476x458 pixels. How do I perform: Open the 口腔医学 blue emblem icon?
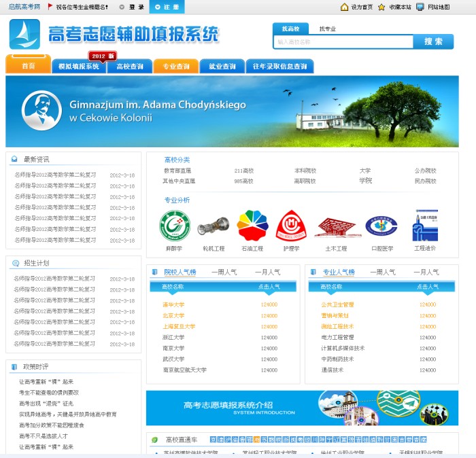[381, 226]
